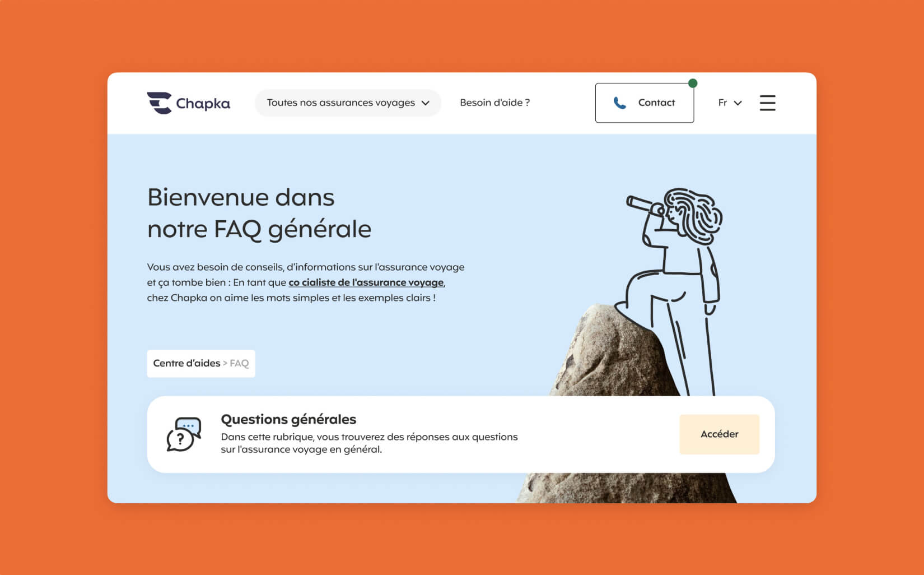Open the Fr language selector
This screenshot has height=575, width=924.
click(x=730, y=103)
